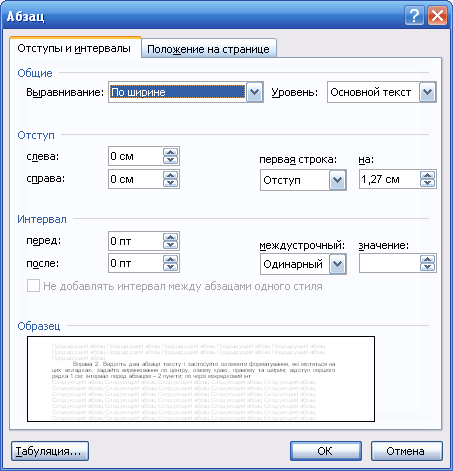The image size is (453, 471).
Task: Increase first line indent value 1,27 см
Action: 428,176
